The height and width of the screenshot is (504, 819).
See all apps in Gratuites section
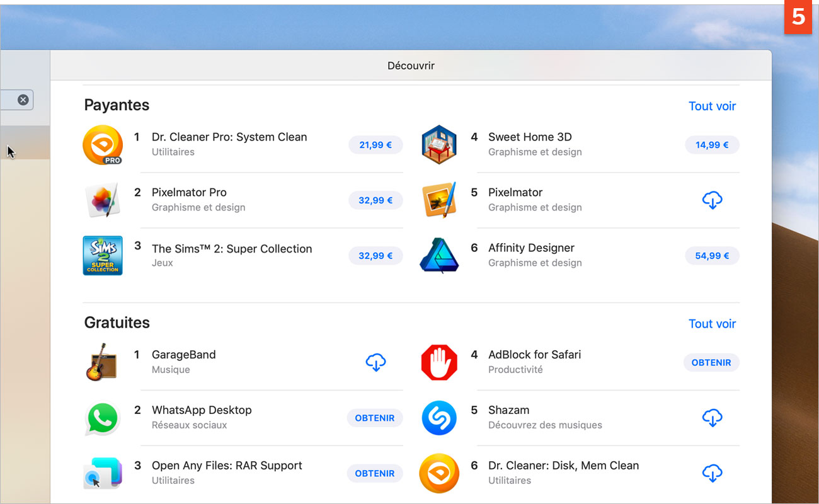(x=712, y=323)
